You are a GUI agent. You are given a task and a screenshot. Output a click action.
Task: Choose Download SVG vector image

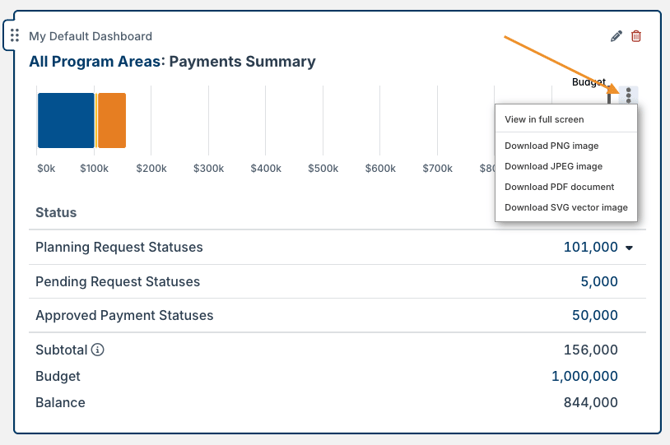click(566, 208)
